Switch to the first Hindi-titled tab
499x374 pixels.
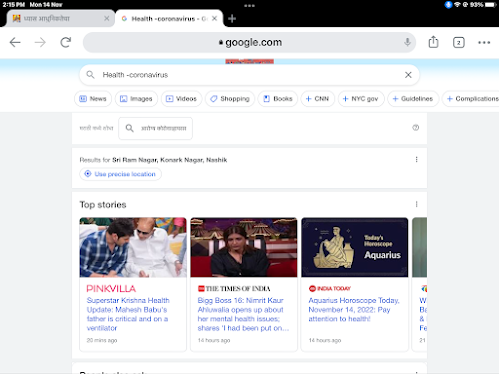[x=60, y=19]
